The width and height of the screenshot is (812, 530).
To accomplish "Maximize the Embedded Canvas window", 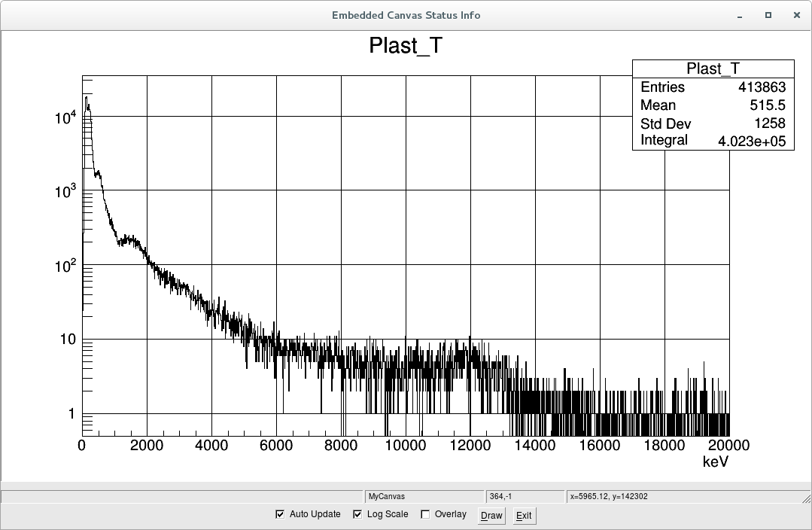I will coord(768,15).
